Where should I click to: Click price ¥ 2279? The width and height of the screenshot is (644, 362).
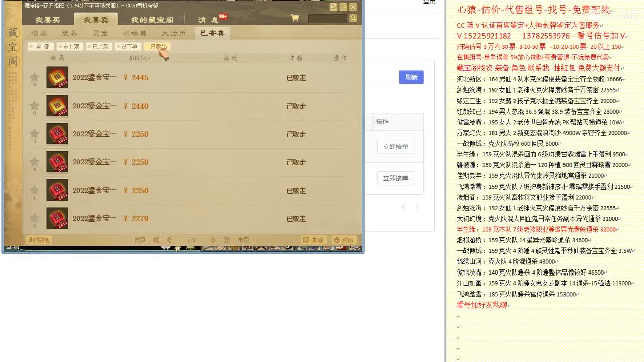point(136,218)
